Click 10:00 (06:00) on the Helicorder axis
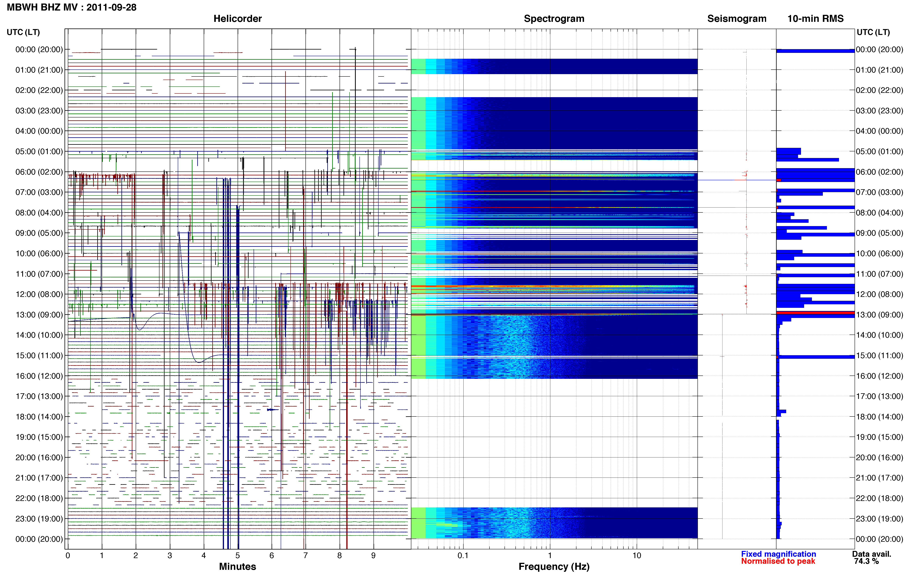Viewport: 924px width, 578px height. [39, 253]
